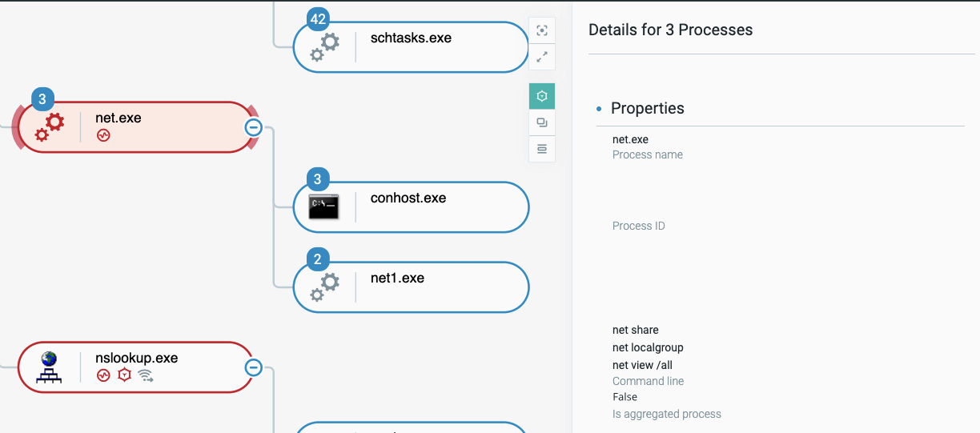Click the wifi connection icon under nslookup.exe

[145, 375]
